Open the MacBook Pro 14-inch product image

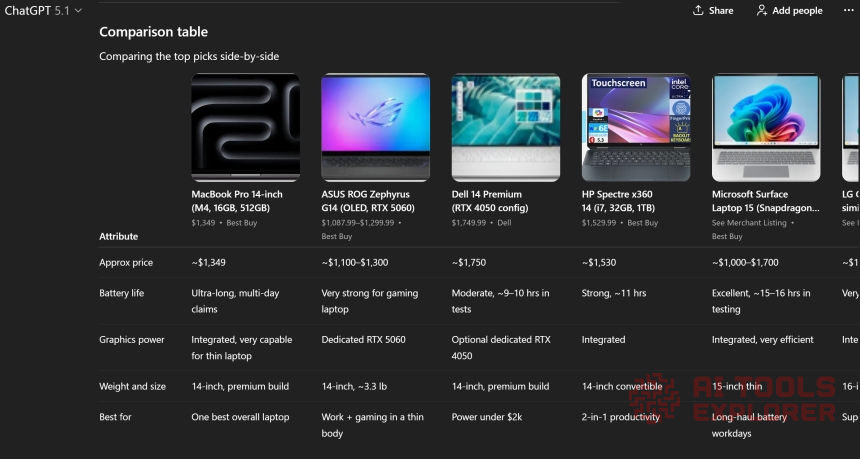coord(245,127)
